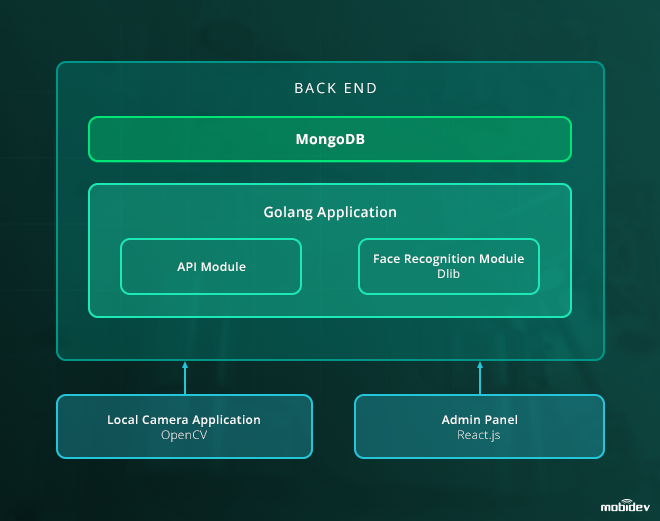The width and height of the screenshot is (660, 521).
Task: Click the cap symbol above mobidev wordmark
Action: point(625,499)
